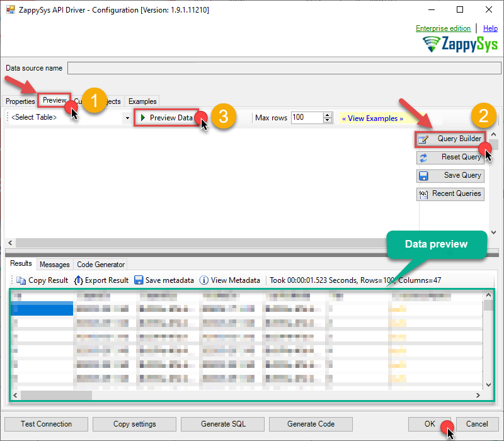The height and width of the screenshot is (441, 504).
Task: Click the query execution time status text
Action: pos(355,280)
